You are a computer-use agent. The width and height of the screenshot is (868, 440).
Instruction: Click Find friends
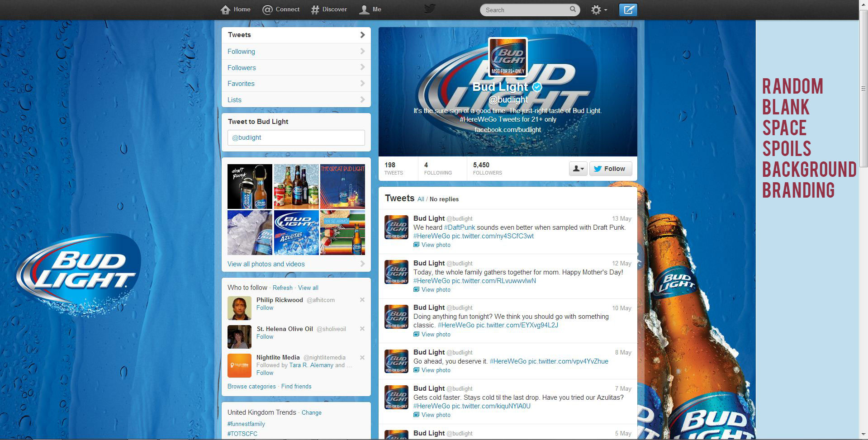pyautogui.click(x=296, y=386)
